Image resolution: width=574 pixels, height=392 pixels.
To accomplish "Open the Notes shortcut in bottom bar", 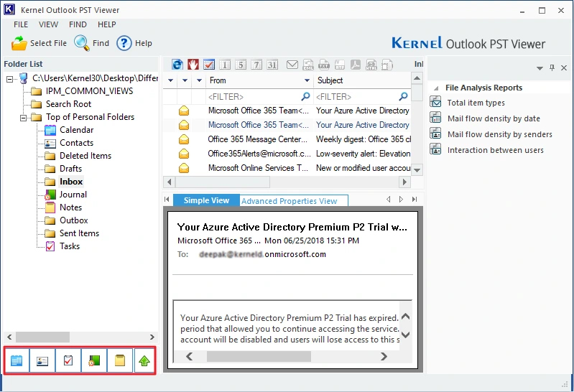I will point(120,361).
